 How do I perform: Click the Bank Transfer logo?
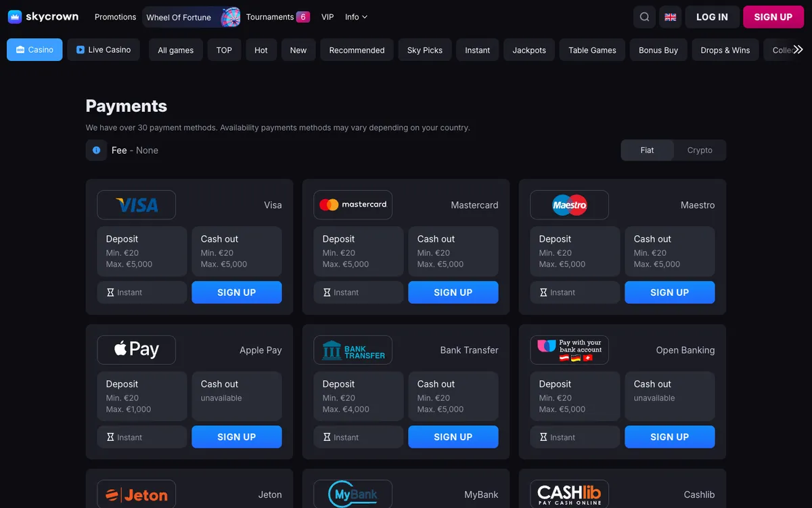[x=353, y=350]
